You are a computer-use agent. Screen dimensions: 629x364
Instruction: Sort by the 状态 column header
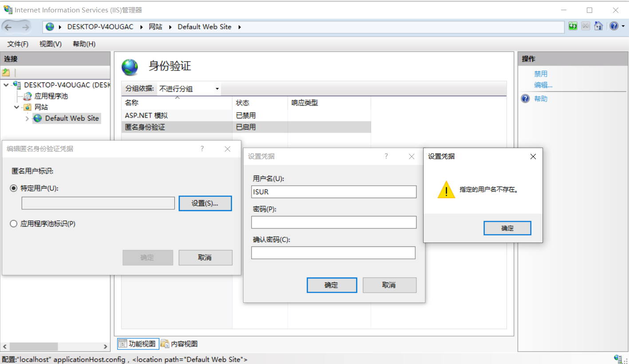(x=260, y=103)
